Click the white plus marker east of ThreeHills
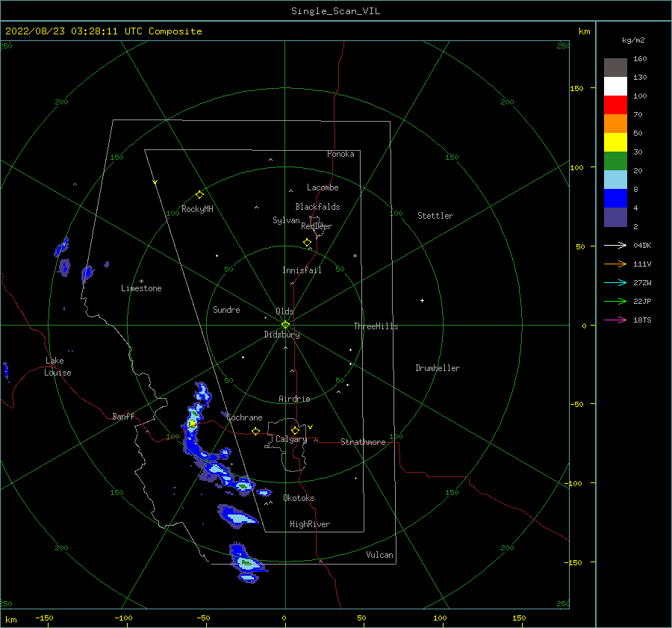672x628 pixels. coord(422,300)
